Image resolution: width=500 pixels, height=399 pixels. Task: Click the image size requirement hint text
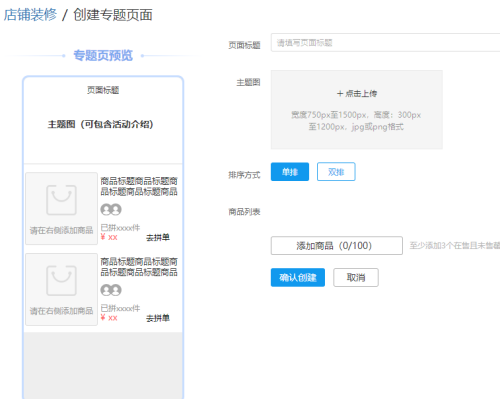click(356, 121)
